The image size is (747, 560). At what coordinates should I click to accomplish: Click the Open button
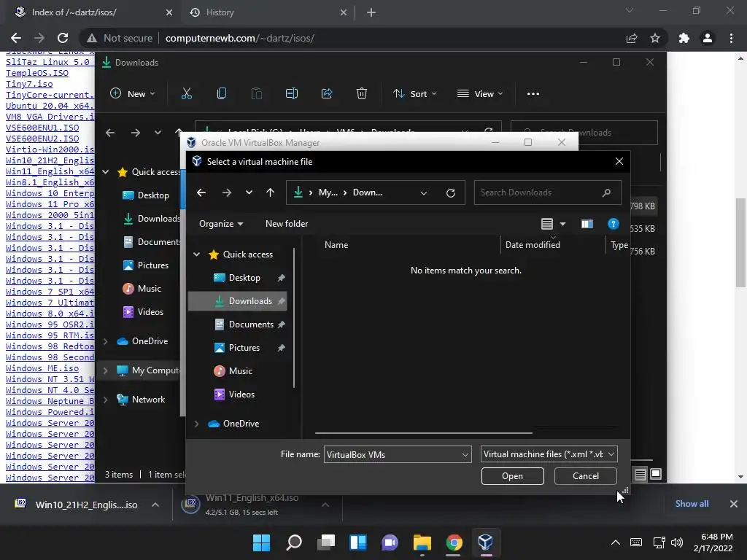(513, 476)
